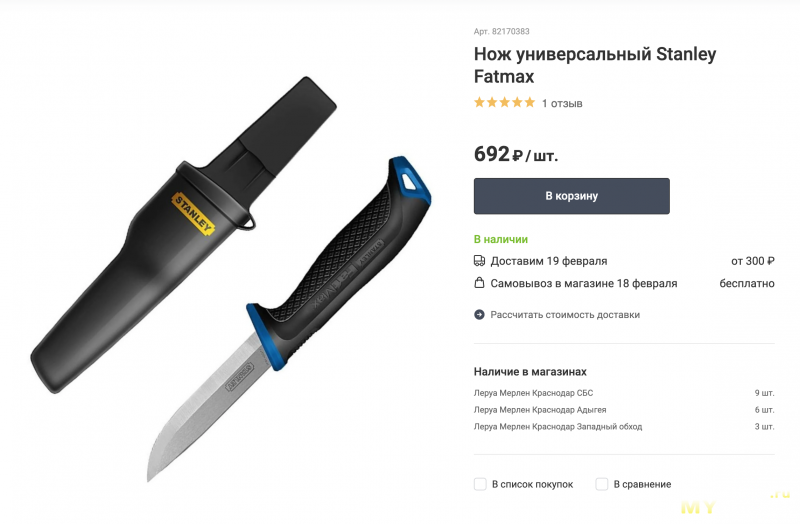Image resolution: width=800 pixels, height=524 pixels.
Task: Open the 1 отзыв reviews link
Action: (x=562, y=104)
